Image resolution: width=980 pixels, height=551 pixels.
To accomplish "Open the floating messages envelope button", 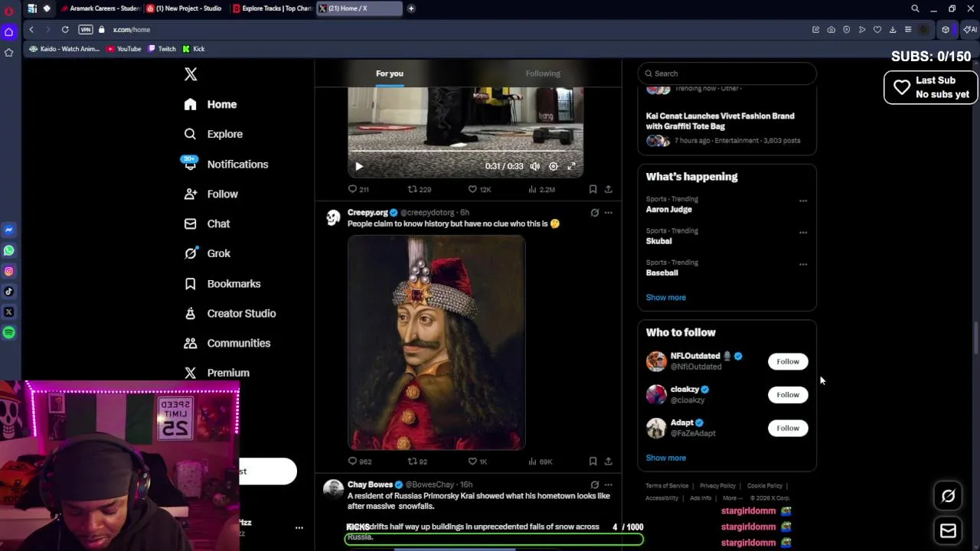I will coord(948,530).
